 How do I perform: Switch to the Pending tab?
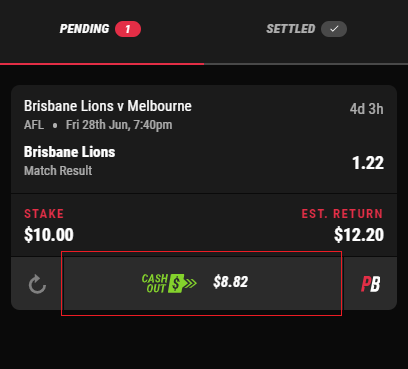pos(100,29)
